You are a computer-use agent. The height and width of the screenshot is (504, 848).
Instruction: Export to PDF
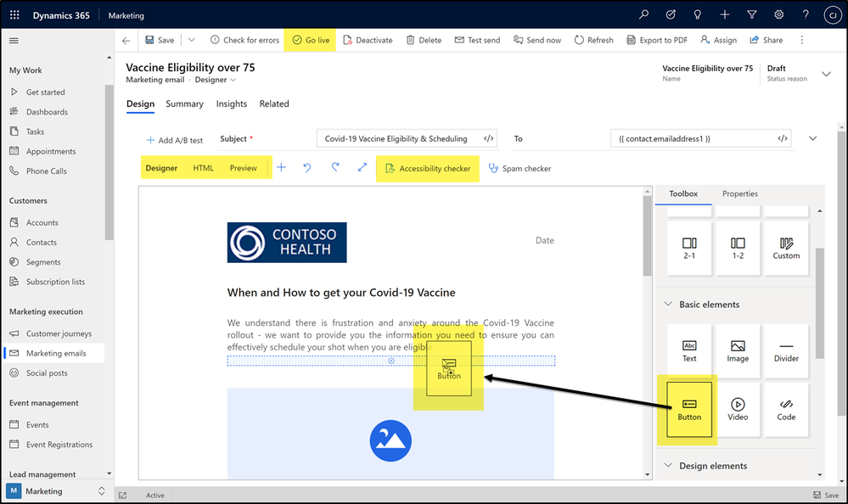click(657, 40)
